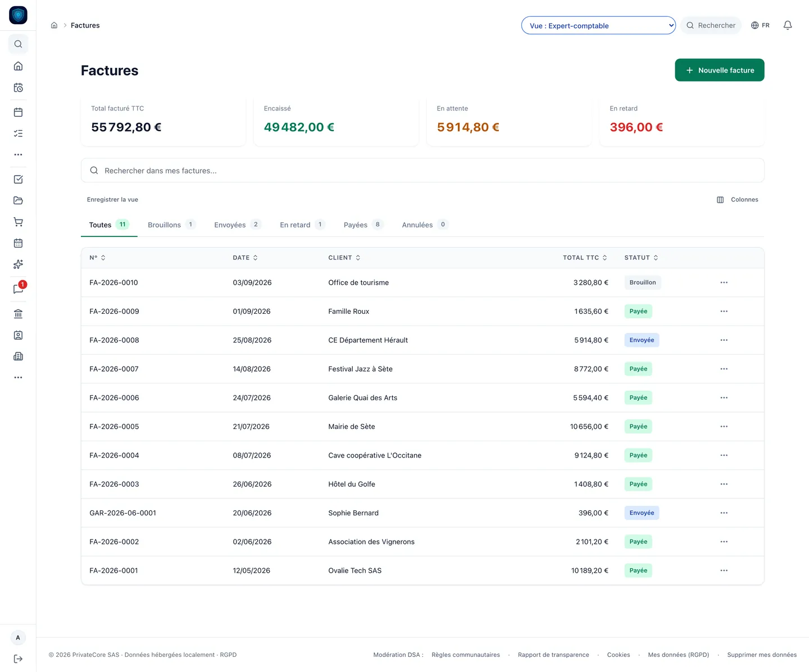Click Enregistrer la vue
The width and height of the screenshot is (809, 672).
112,200
